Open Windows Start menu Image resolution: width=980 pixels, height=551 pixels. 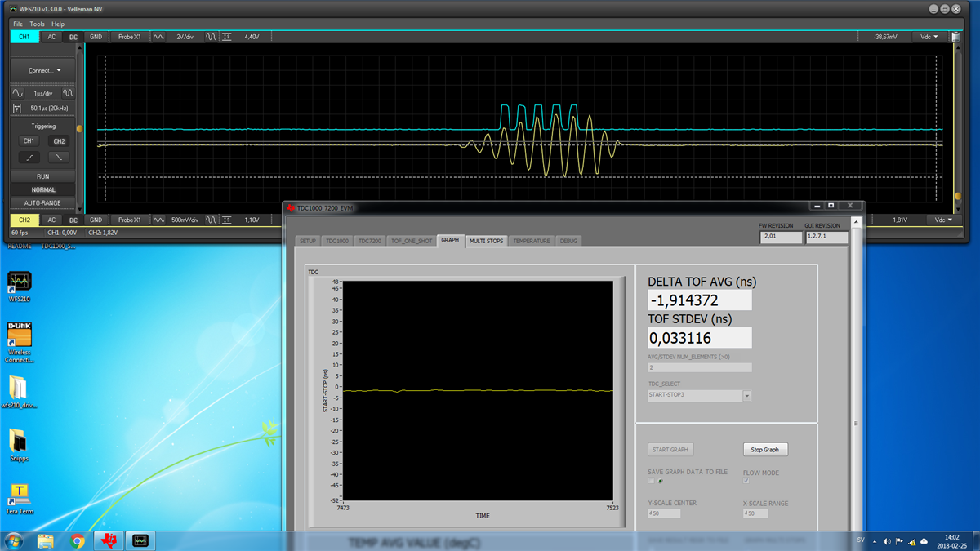click(13, 540)
